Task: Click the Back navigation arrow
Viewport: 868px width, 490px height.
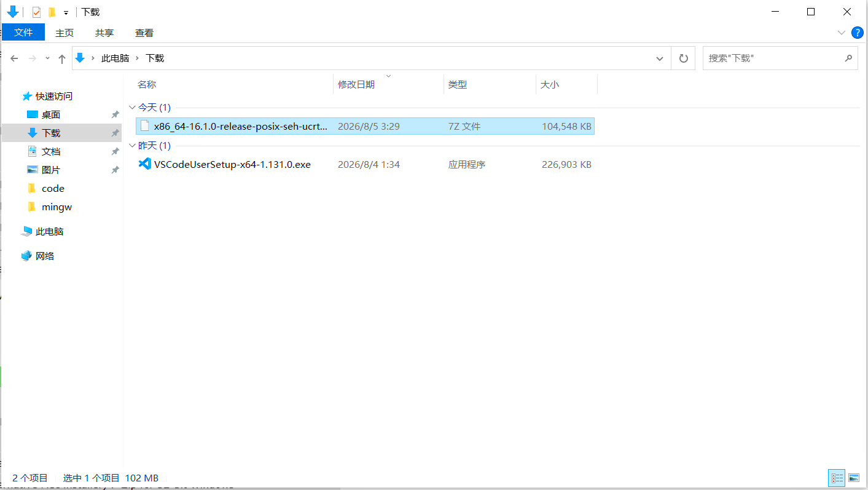Action: coord(14,58)
